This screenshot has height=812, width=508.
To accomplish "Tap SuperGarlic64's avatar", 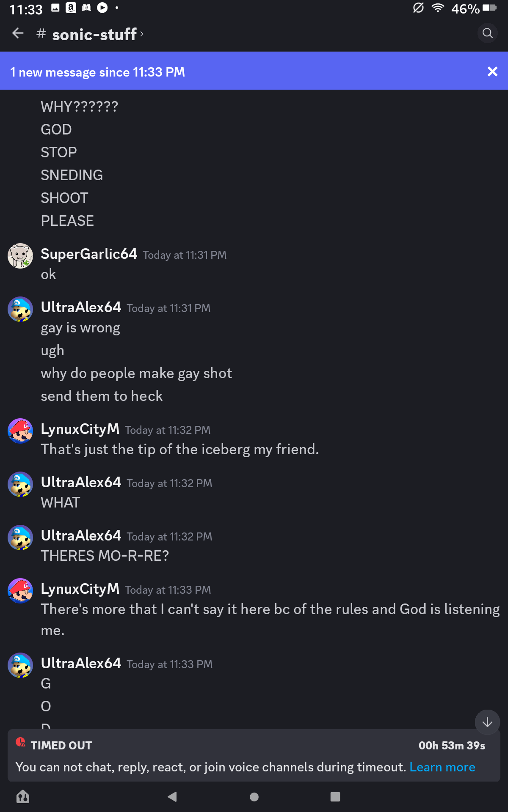I will 20,256.
